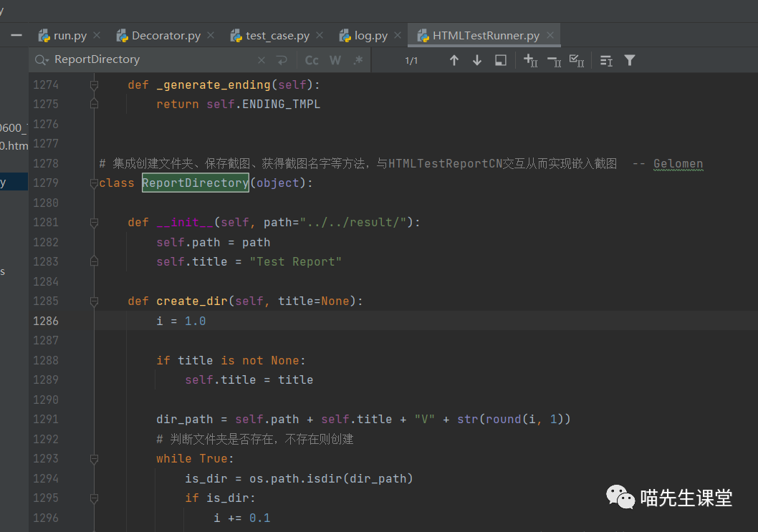Screen dimensions: 758x532
Task: Click fold end marker at line 1283
Action: [x=95, y=261]
